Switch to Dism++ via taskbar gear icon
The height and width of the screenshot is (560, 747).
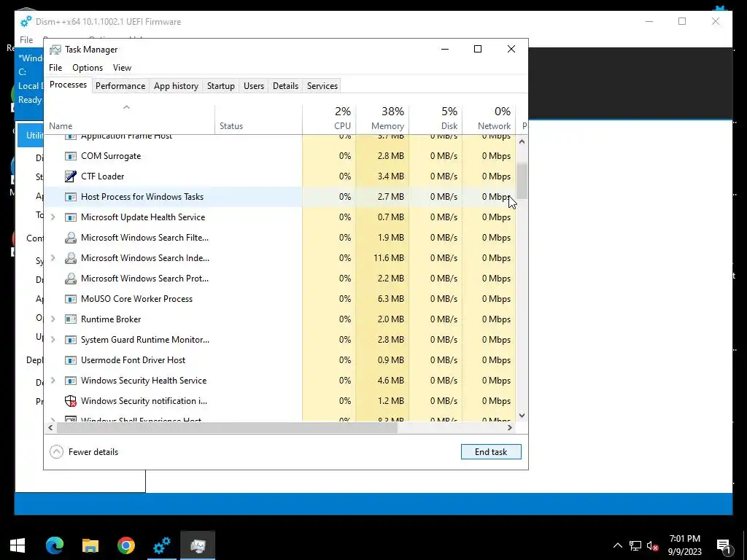(x=161, y=545)
